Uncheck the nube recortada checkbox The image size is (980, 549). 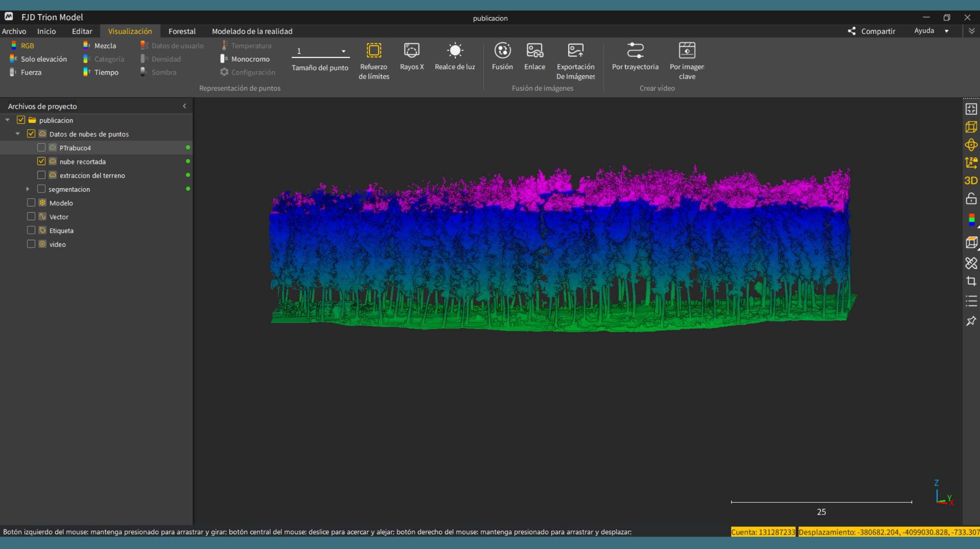tap(41, 161)
